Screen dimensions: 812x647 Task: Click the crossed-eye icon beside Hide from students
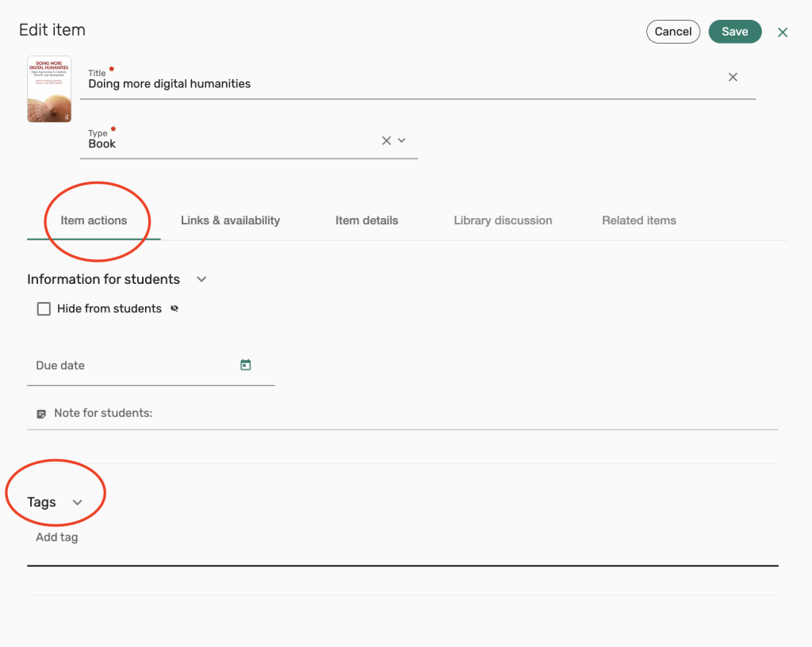(x=174, y=309)
